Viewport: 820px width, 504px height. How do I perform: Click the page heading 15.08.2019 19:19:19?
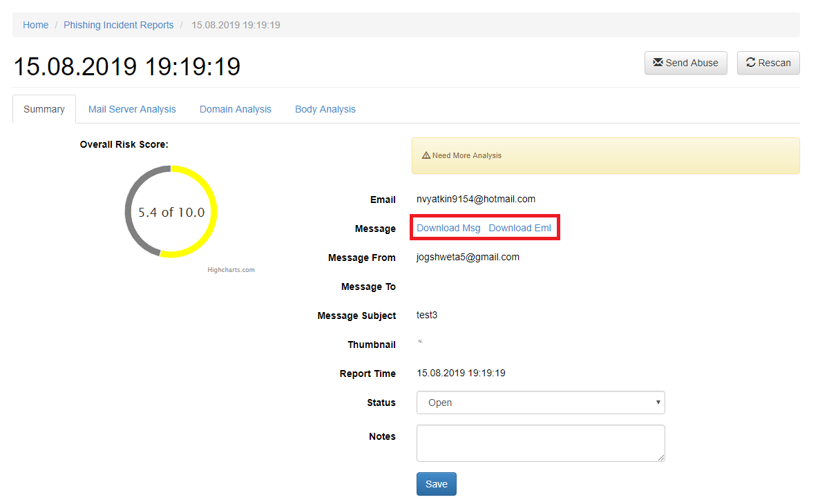(126, 67)
